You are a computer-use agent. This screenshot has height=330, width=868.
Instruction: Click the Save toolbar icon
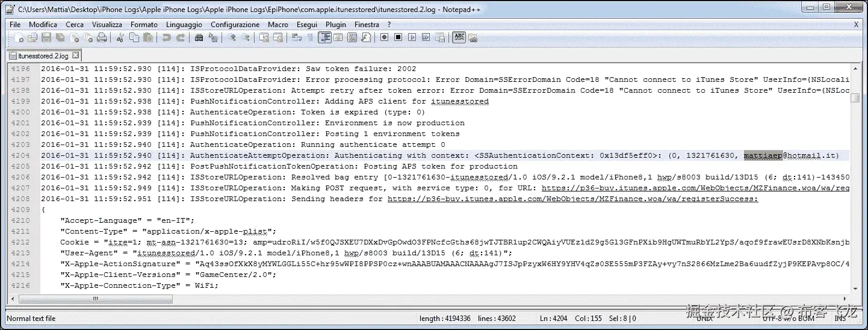point(46,38)
